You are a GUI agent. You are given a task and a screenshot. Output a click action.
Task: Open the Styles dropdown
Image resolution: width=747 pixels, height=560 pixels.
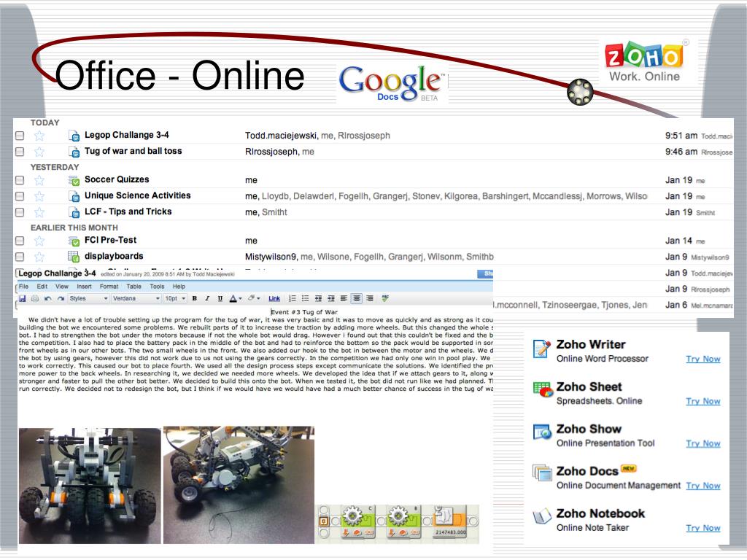(x=88, y=298)
